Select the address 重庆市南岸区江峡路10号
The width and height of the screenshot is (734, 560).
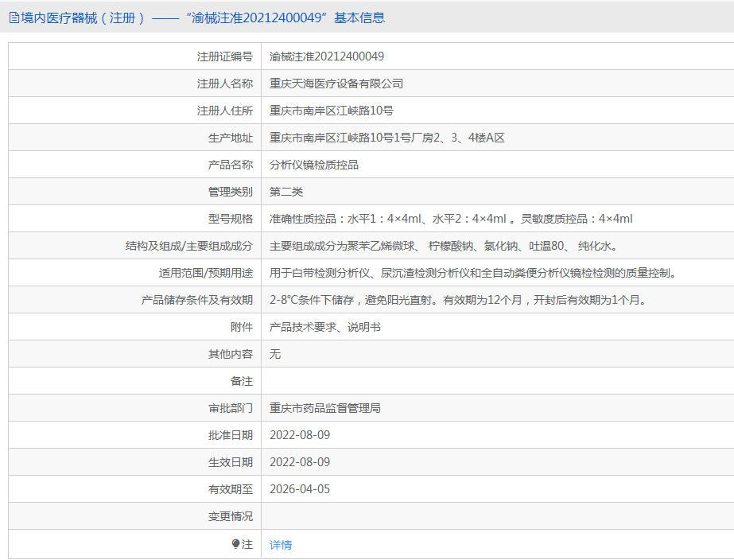point(332,111)
